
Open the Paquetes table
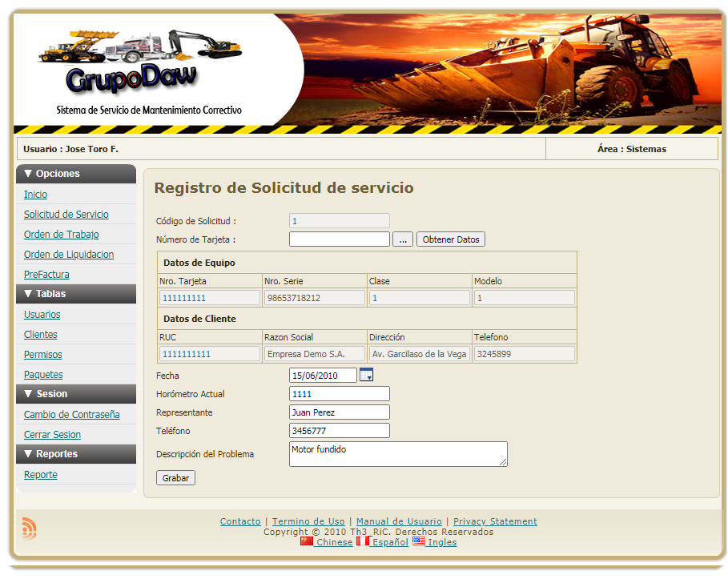coord(43,374)
